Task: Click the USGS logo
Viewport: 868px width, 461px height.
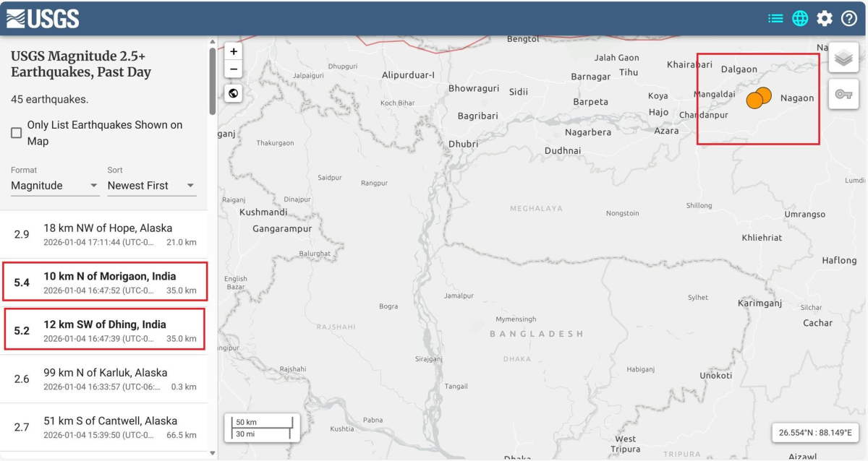Action: (43, 18)
